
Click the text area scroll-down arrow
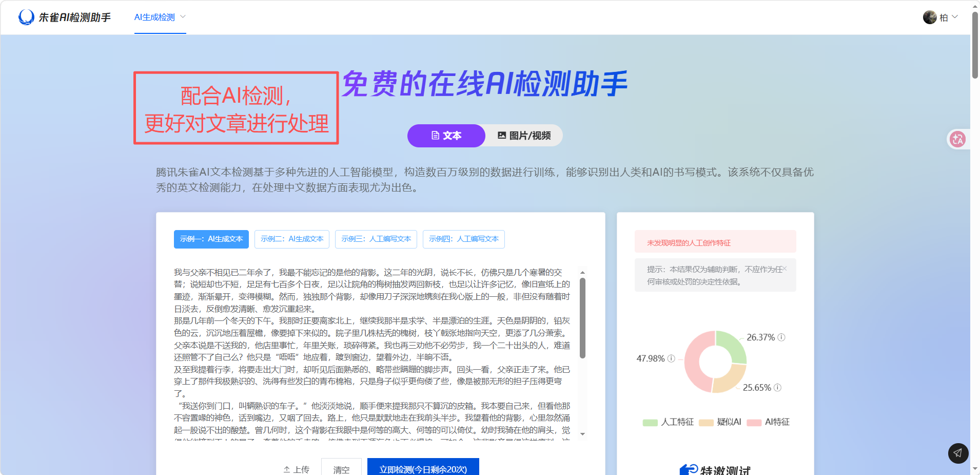pos(582,434)
